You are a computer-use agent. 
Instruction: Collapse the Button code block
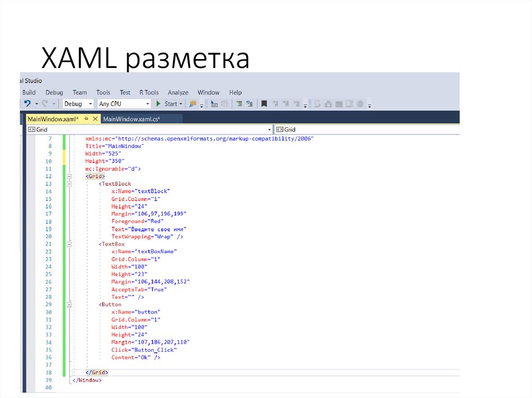(x=69, y=305)
